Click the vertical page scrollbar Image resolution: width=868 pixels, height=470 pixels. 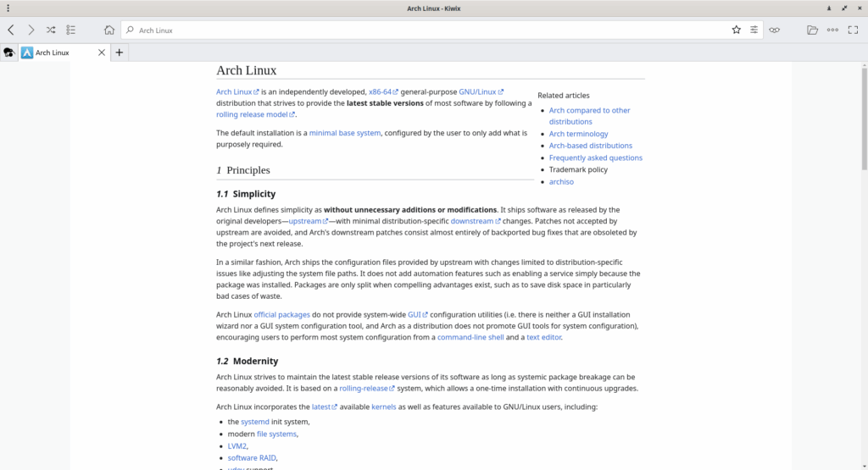coord(864,265)
